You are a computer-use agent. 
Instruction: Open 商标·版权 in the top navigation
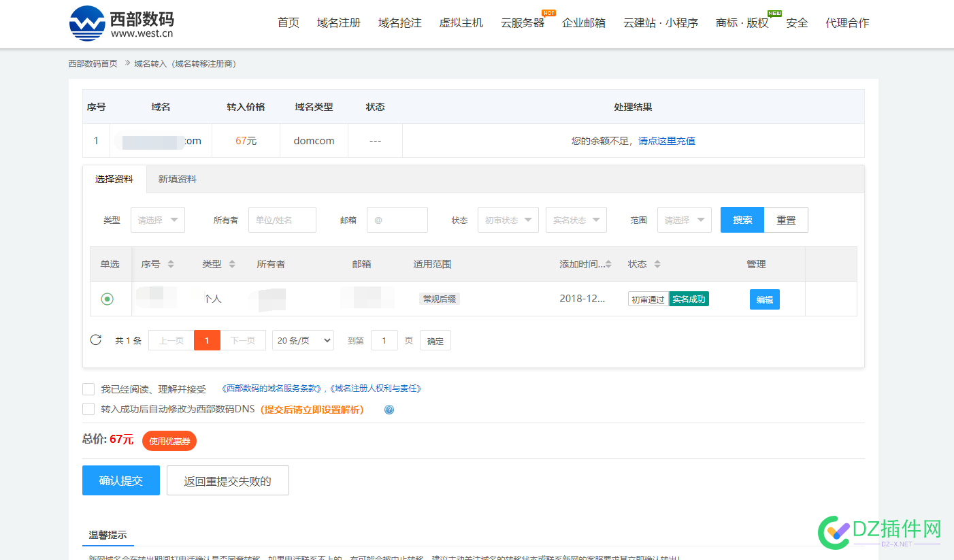(742, 23)
